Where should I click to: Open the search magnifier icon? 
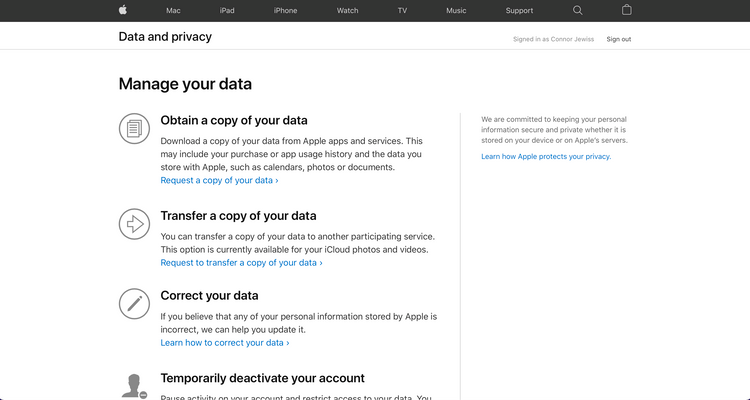pos(577,10)
